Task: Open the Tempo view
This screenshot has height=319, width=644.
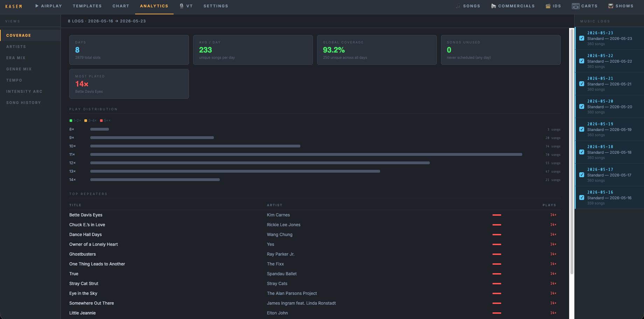Action: 30,80
